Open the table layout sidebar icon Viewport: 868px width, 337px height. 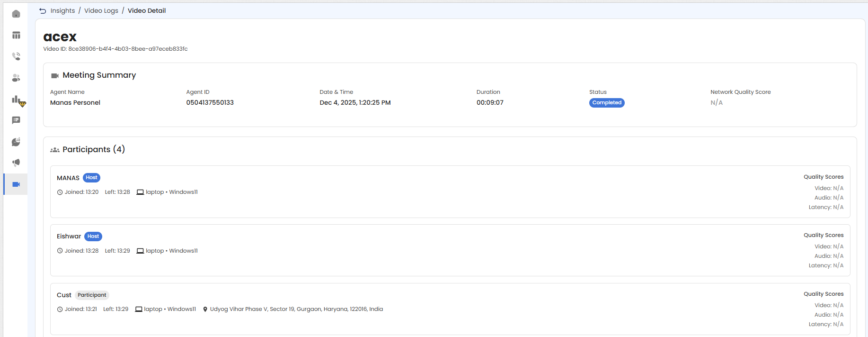click(x=16, y=35)
